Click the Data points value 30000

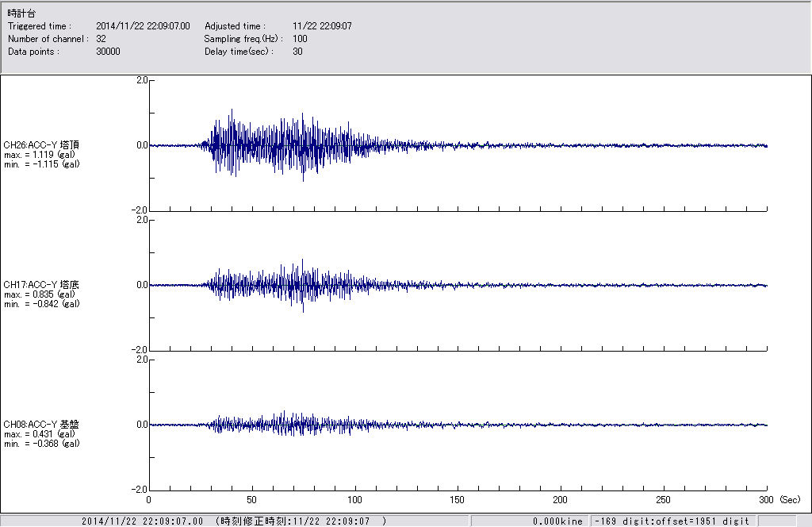coord(108,52)
